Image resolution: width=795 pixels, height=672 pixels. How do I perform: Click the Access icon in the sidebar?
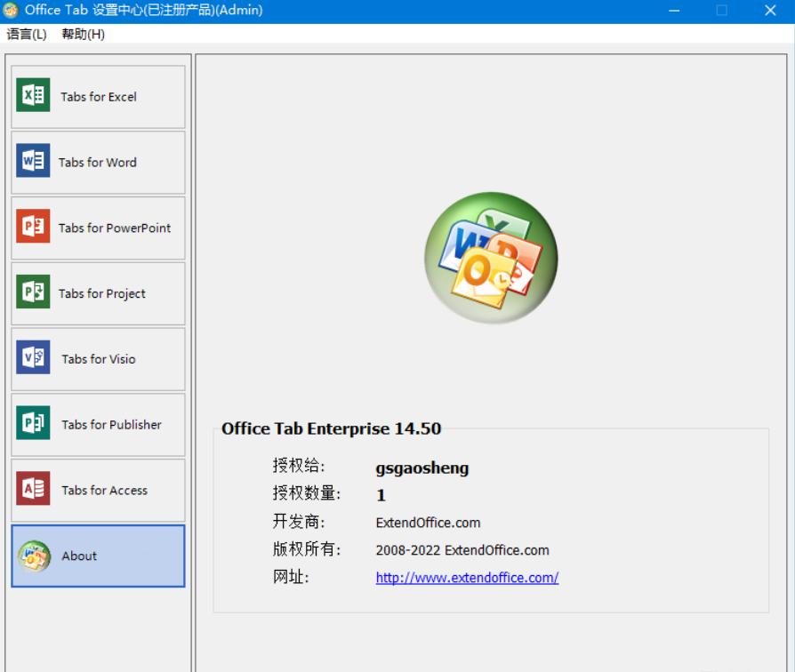coord(33,489)
